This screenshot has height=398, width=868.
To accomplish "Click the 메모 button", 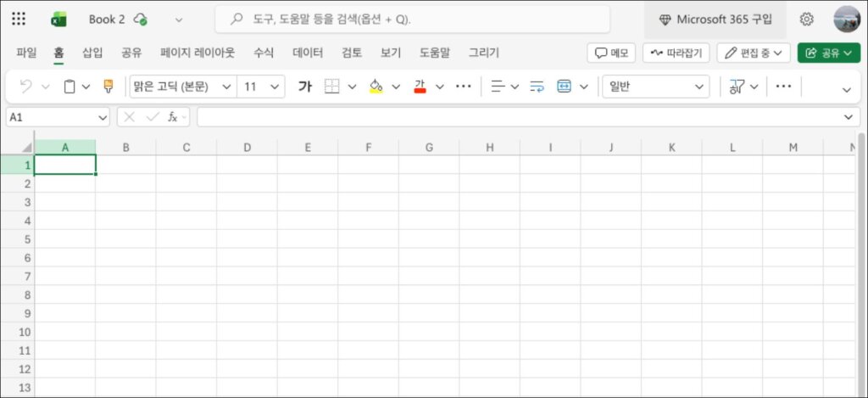I will (611, 53).
